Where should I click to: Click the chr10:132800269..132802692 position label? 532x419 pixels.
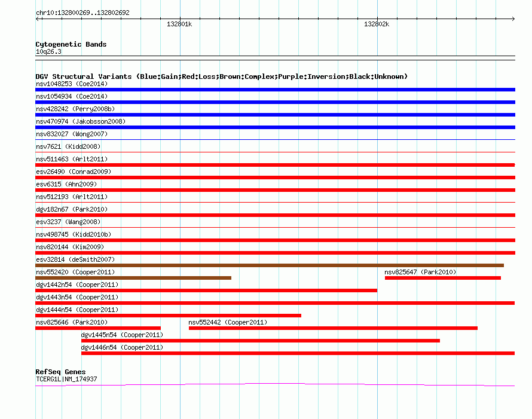pos(82,13)
